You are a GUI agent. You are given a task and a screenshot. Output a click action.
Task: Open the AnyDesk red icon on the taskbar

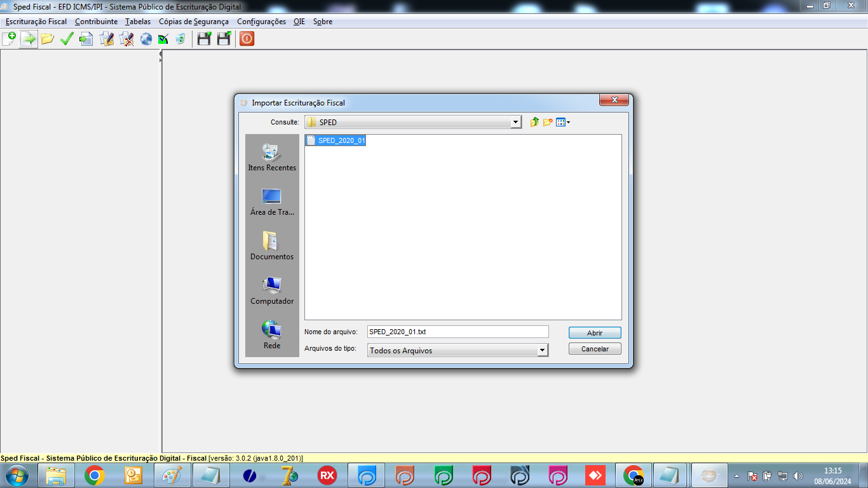point(595,475)
